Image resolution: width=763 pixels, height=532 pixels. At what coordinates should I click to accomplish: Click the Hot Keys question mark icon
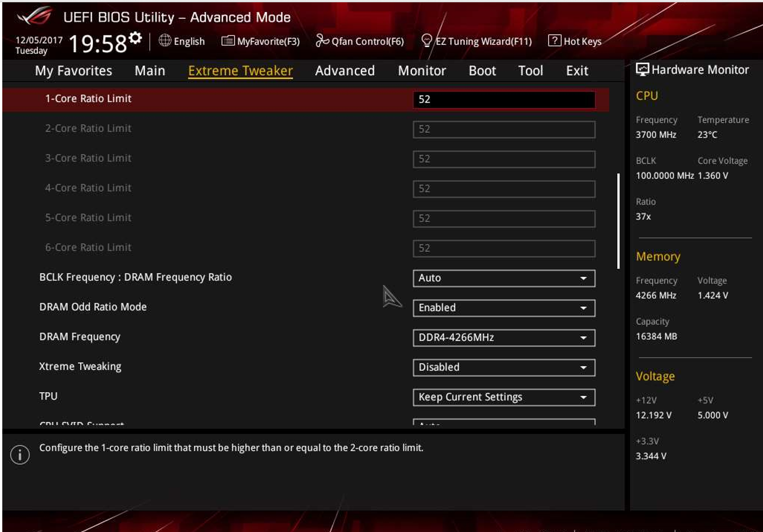554,40
